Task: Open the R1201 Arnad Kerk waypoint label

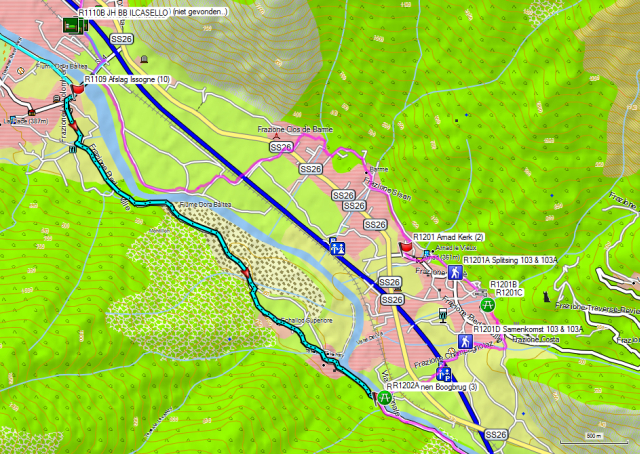Action: [x=447, y=236]
